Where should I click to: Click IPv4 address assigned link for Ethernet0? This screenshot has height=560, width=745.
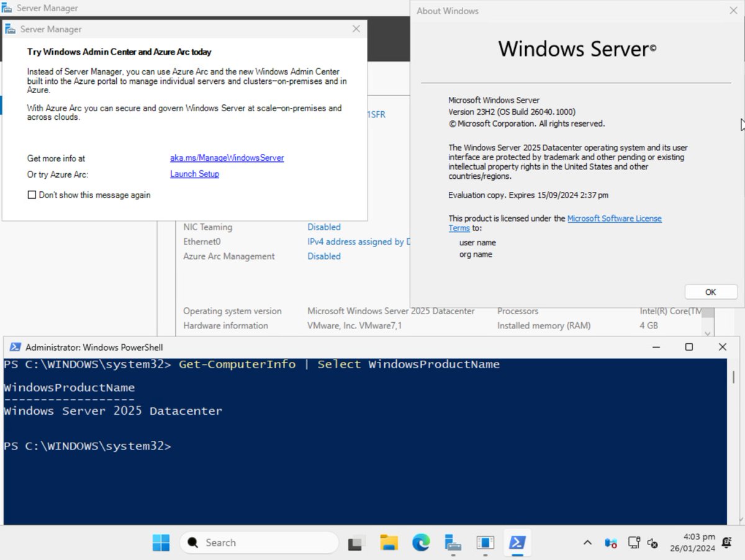coord(358,242)
